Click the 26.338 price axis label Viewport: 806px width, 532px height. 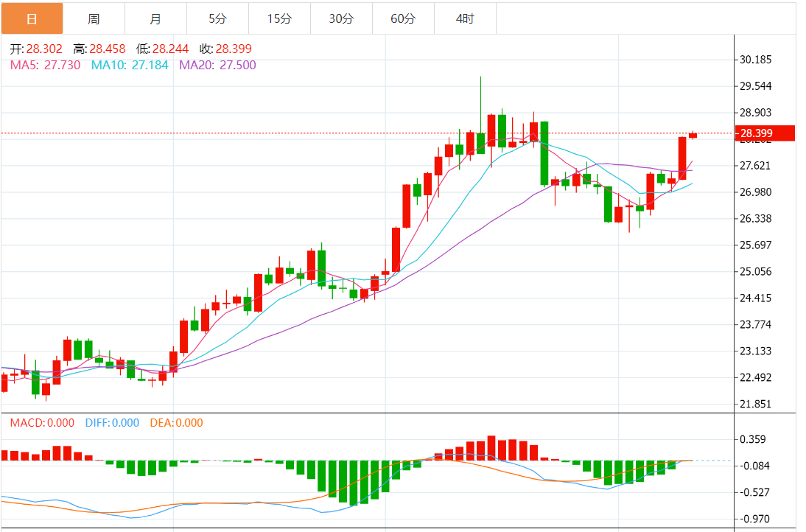point(756,218)
